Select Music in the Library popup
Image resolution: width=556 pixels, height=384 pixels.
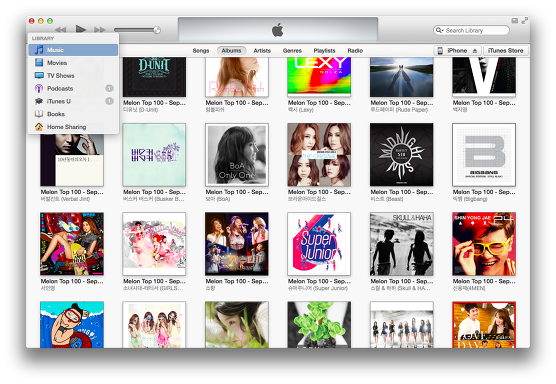tap(73, 50)
